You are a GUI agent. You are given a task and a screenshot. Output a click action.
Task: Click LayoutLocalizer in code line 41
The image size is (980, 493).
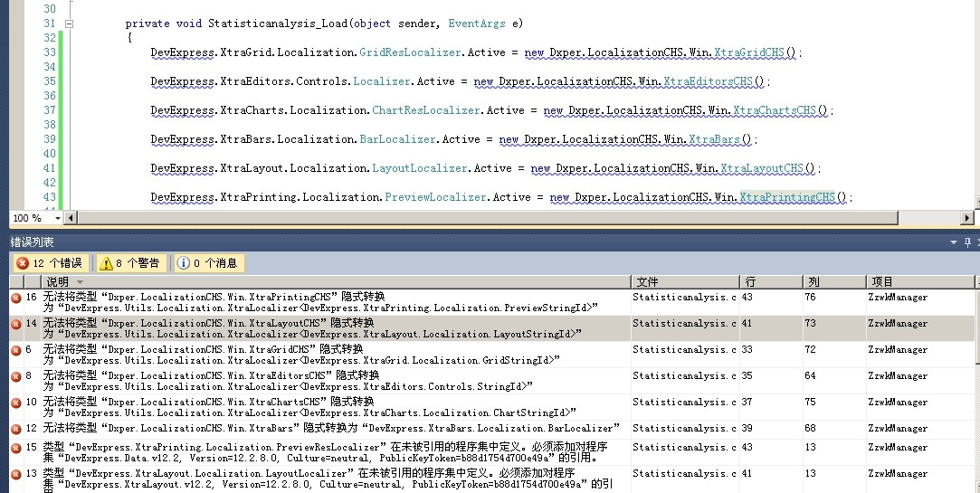[420, 168]
